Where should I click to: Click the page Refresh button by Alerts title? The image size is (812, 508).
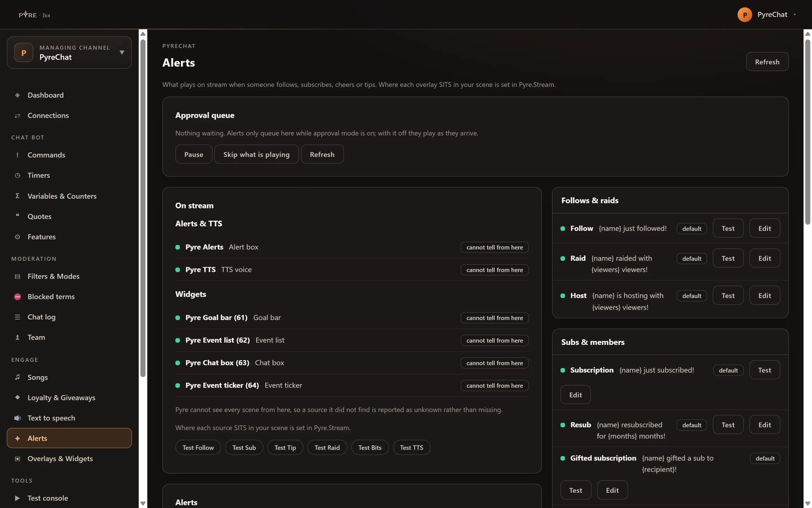[767, 62]
